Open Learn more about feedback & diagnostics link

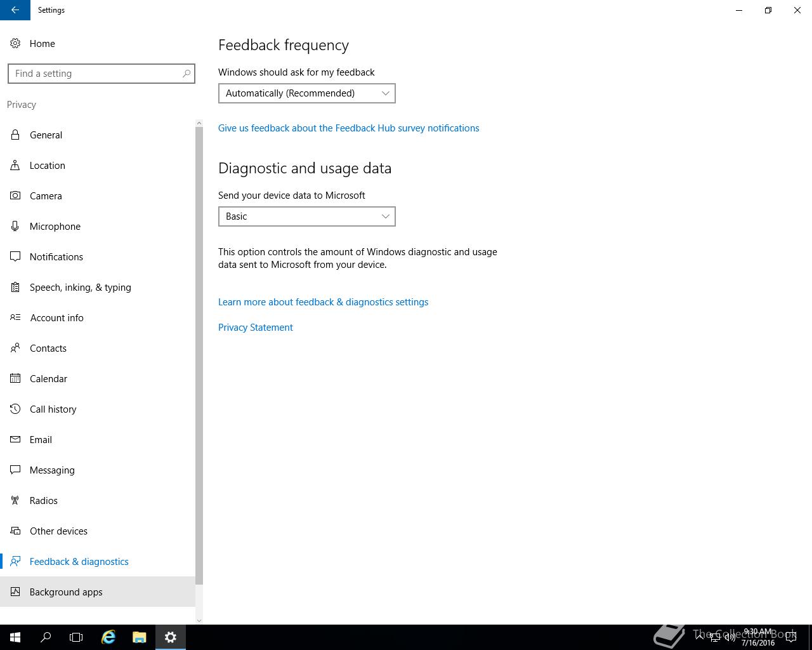tap(324, 302)
